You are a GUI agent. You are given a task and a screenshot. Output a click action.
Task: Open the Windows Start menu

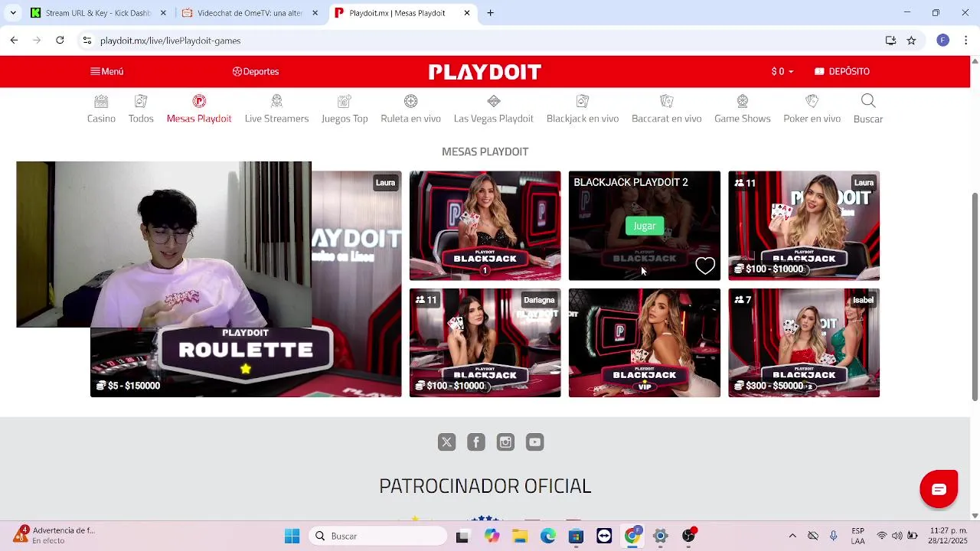tap(292, 536)
